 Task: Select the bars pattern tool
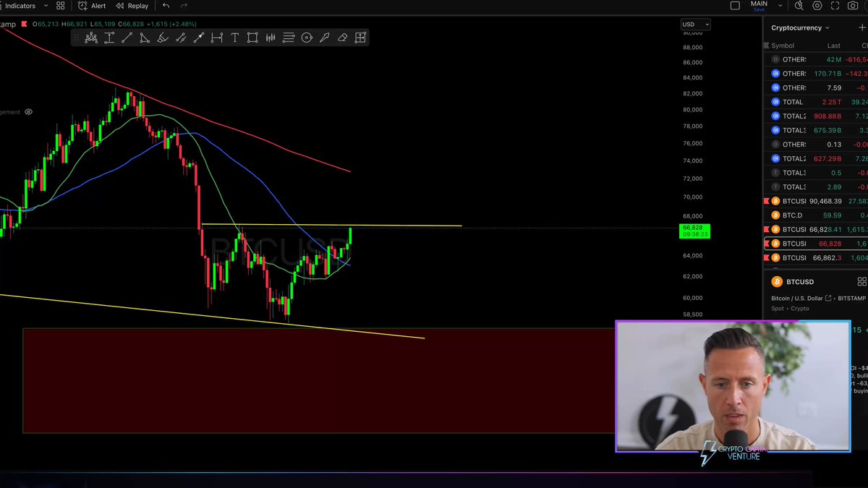[271, 38]
